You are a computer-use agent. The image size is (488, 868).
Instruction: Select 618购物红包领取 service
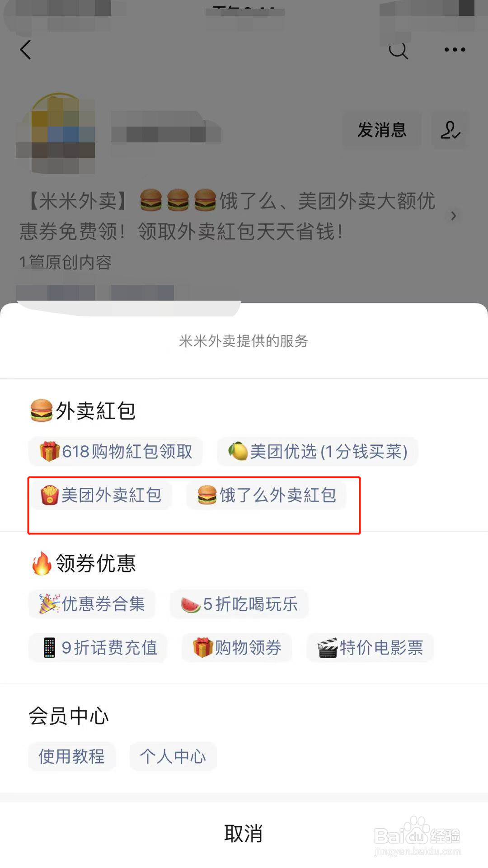tap(116, 451)
